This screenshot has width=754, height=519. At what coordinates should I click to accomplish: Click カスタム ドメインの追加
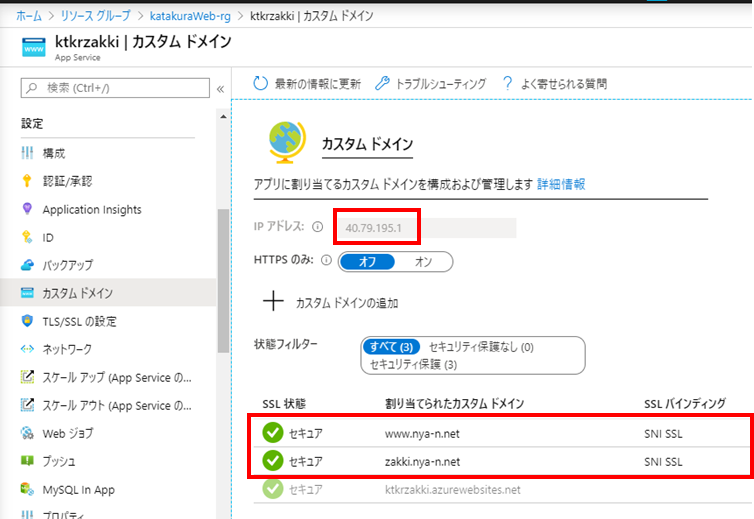331,302
